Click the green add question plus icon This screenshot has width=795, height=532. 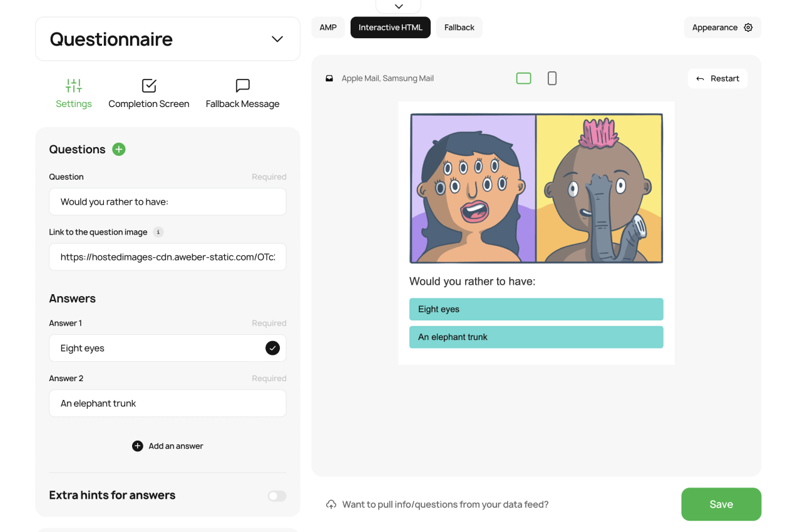tap(119, 149)
